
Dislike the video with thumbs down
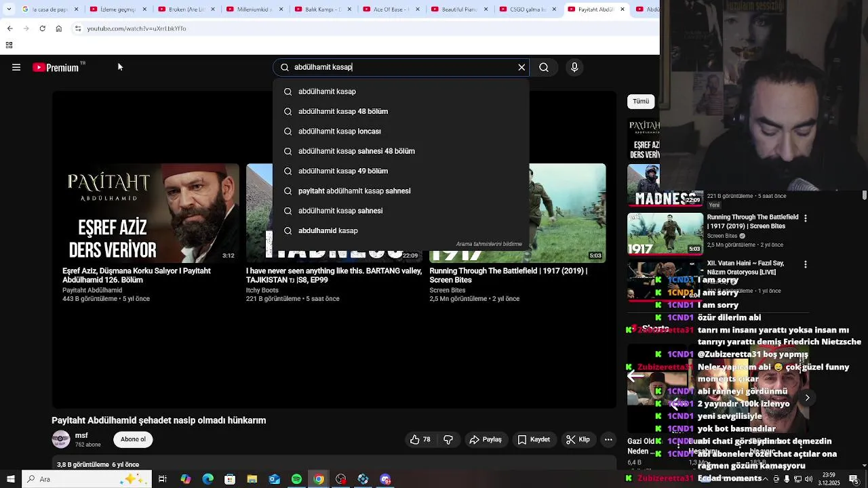[x=448, y=440]
